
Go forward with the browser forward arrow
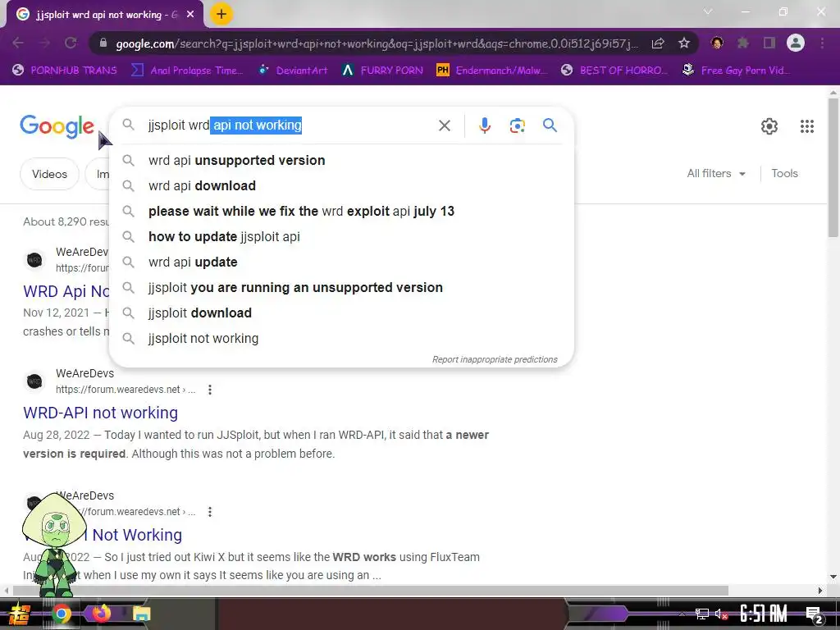coord(44,43)
